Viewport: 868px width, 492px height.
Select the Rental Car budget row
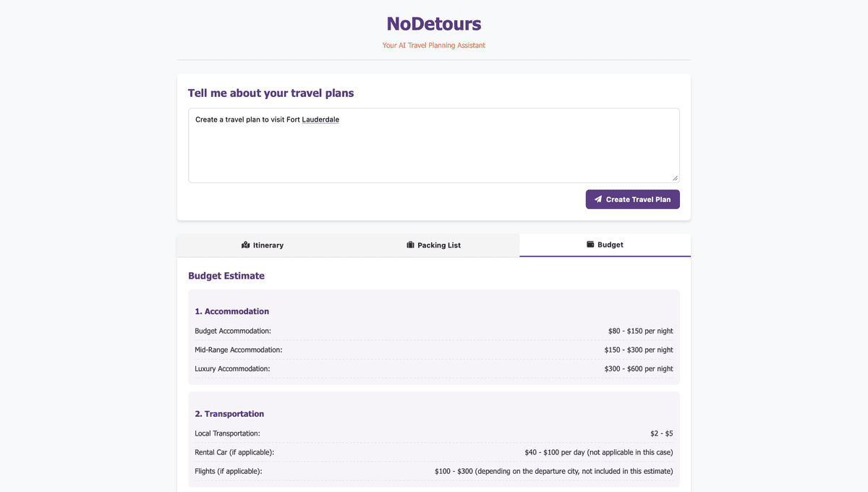[433, 451]
